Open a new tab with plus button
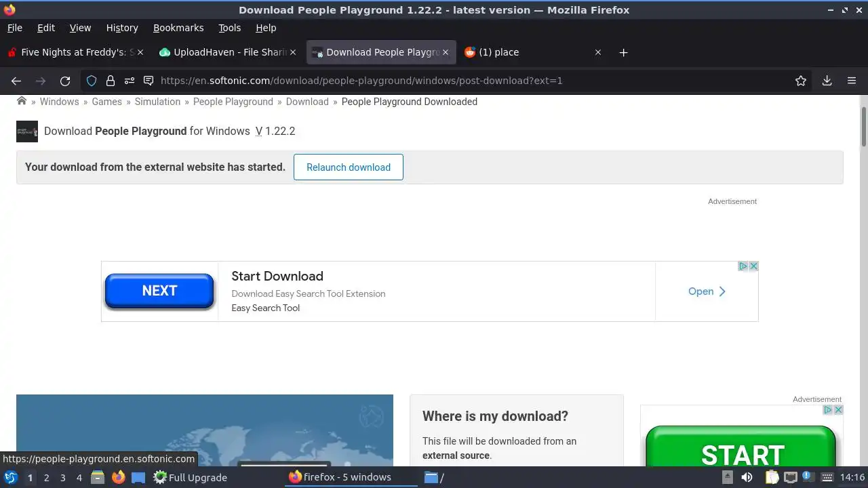 coord(623,52)
